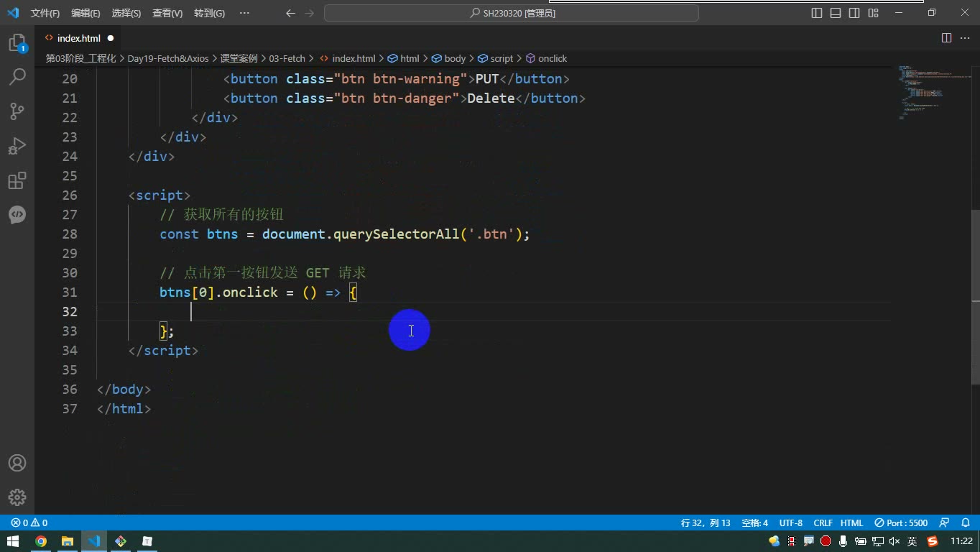
Task: Click the Customize Layout icon
Action: [x=873, y=13]
